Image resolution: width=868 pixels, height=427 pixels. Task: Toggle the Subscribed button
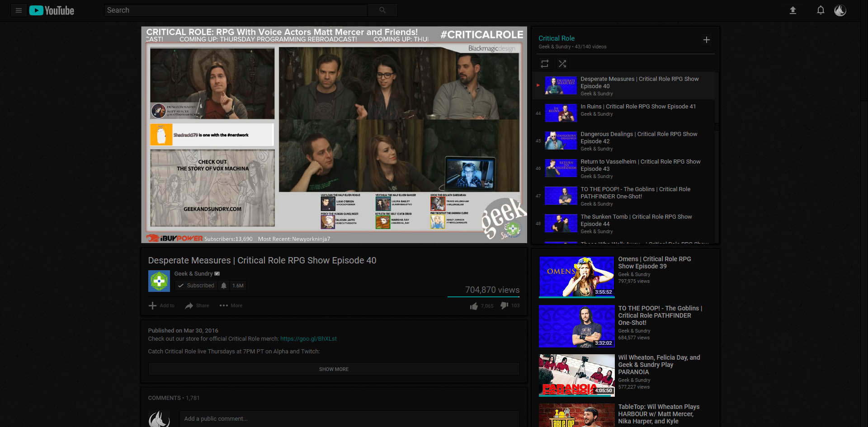click(x=196, y=286)
